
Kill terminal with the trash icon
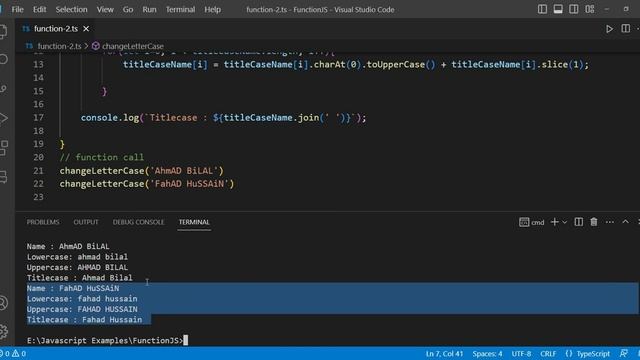click(x=594, y=222)
